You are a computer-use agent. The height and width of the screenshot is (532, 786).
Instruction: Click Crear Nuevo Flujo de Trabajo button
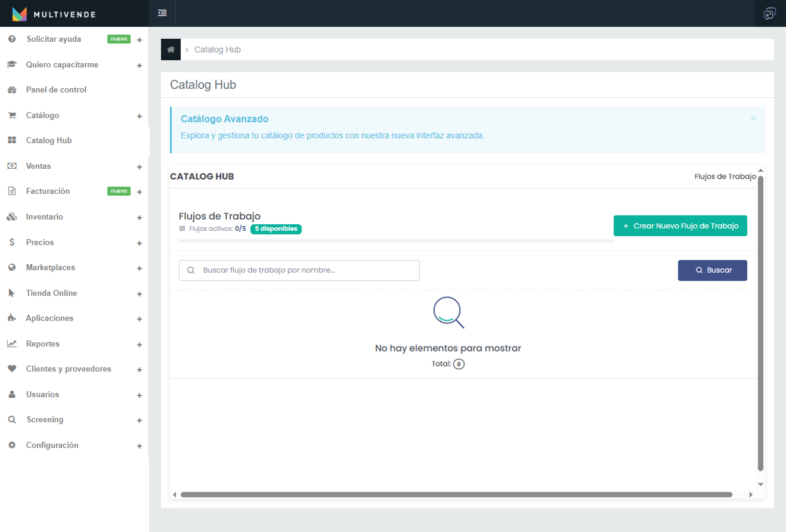[x=680, y=226]
